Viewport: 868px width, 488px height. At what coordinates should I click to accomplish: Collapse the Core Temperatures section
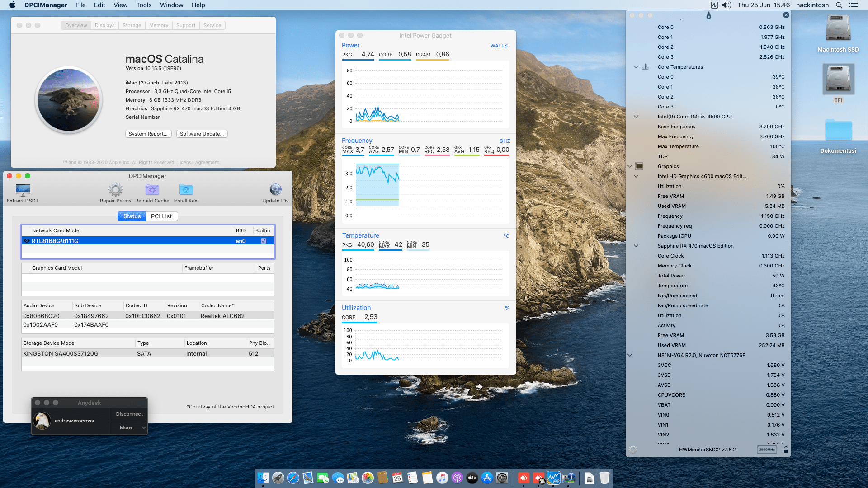[636, 67]
